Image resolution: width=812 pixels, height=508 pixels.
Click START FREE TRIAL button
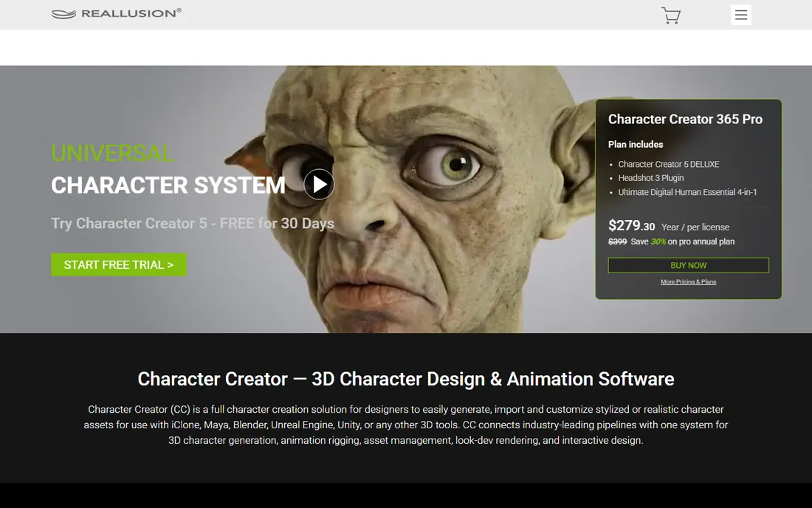click(x=119, y=264)
